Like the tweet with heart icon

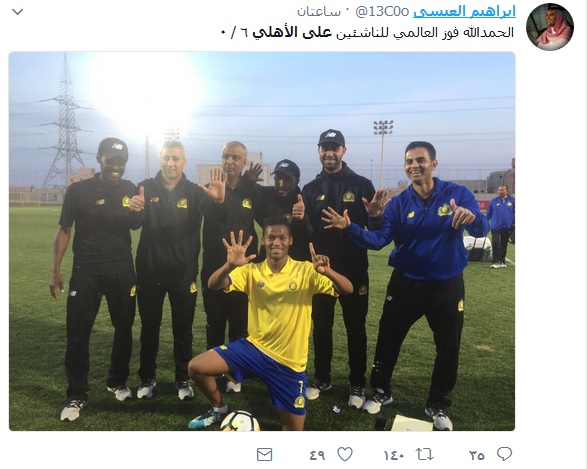(345, 454)
